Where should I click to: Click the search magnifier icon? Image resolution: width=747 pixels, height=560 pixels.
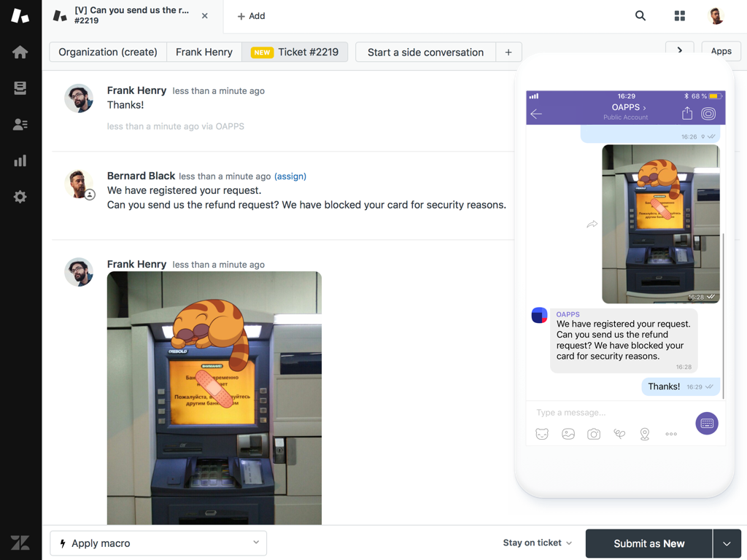640,16
